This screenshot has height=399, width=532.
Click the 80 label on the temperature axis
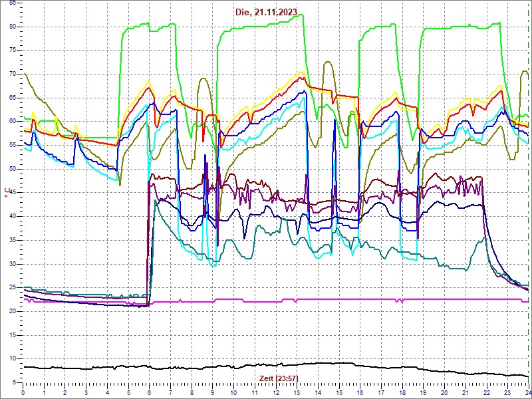13,26
